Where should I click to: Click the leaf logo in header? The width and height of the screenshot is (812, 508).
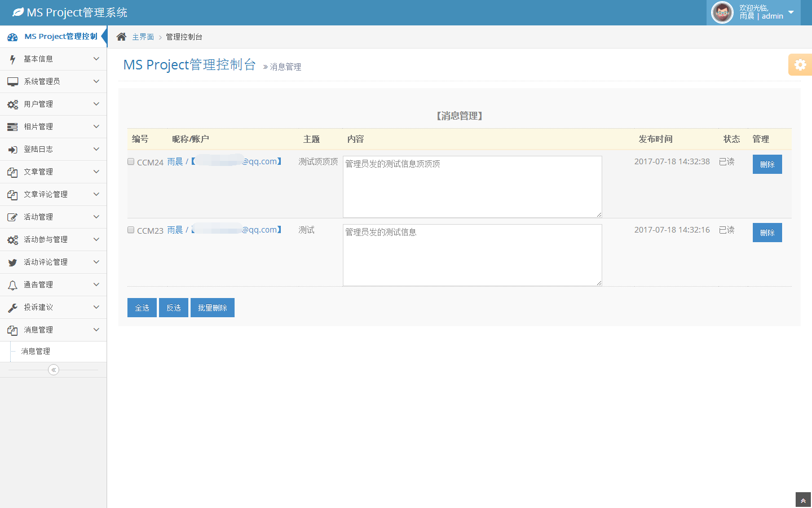[18, 12]
